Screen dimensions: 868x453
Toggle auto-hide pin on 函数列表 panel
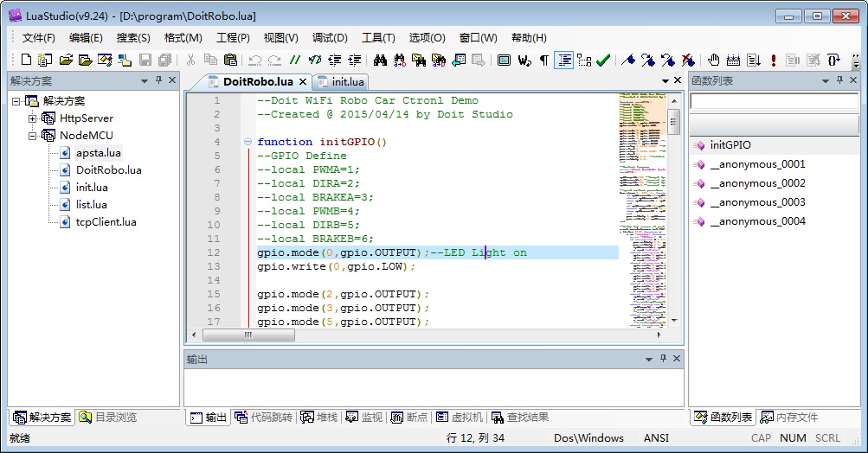[839, 80]
